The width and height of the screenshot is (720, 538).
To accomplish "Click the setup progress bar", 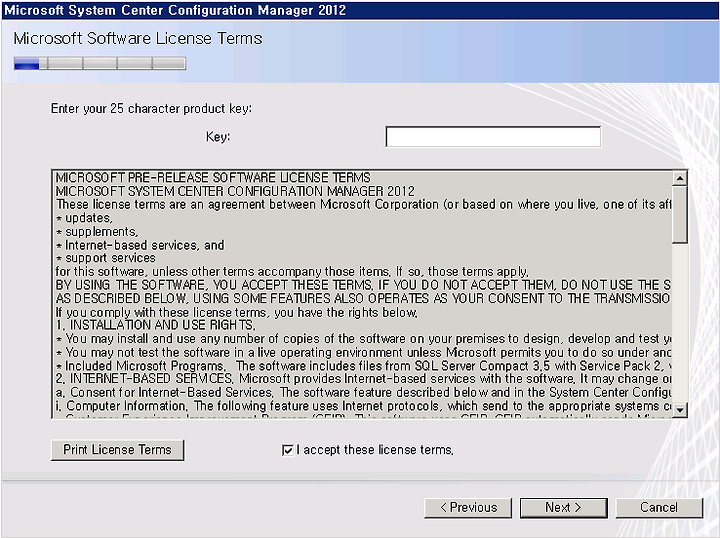I will (100, 63).
